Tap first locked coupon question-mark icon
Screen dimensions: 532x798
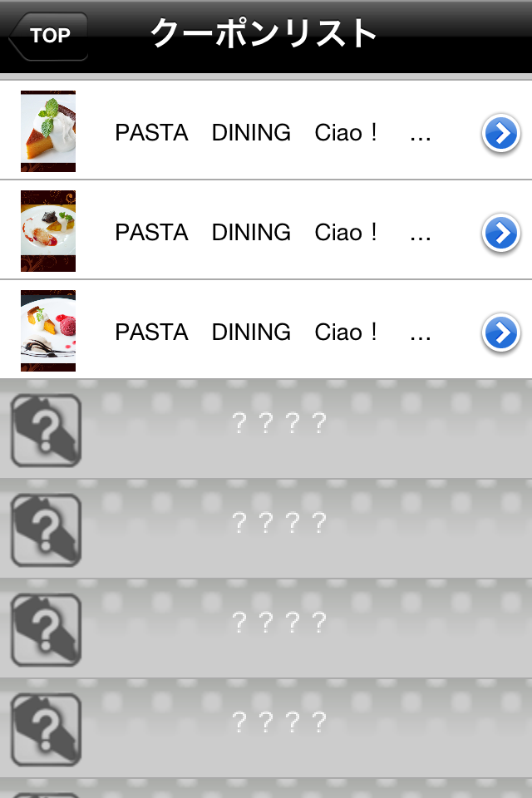point(47,431)
